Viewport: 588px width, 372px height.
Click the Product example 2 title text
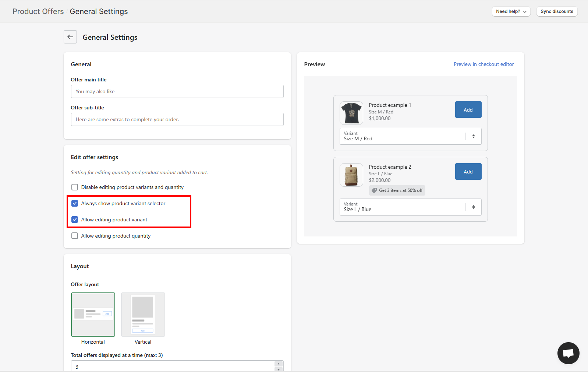click(390, 167)
